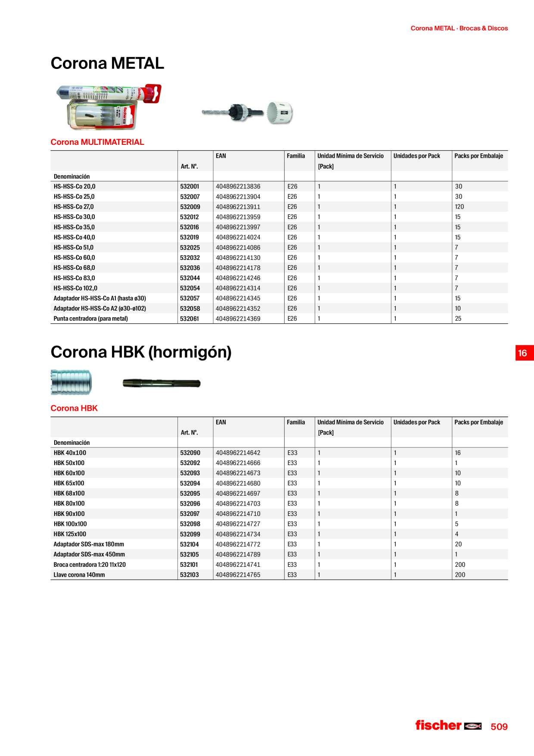Select row 'HS-HSS-Co 68,0'

pyautogui.click(x=279, y=268)
